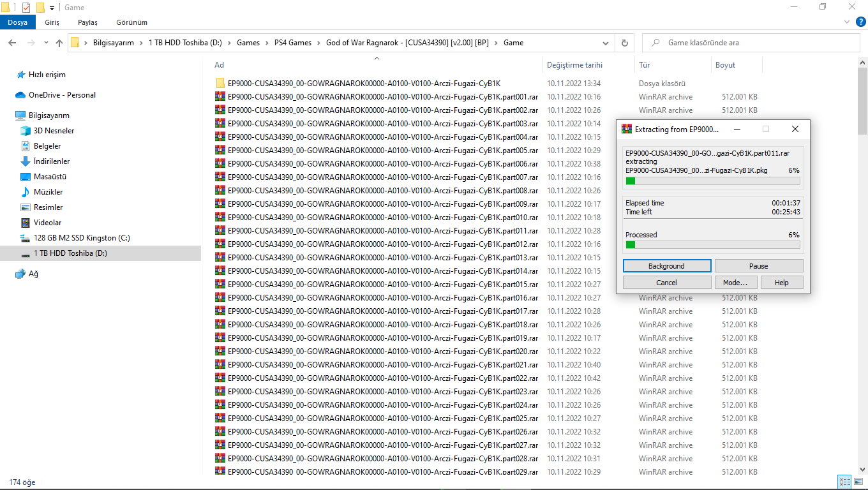Click Games breadcrumb segment
The image size is (868, 490).
248,43
